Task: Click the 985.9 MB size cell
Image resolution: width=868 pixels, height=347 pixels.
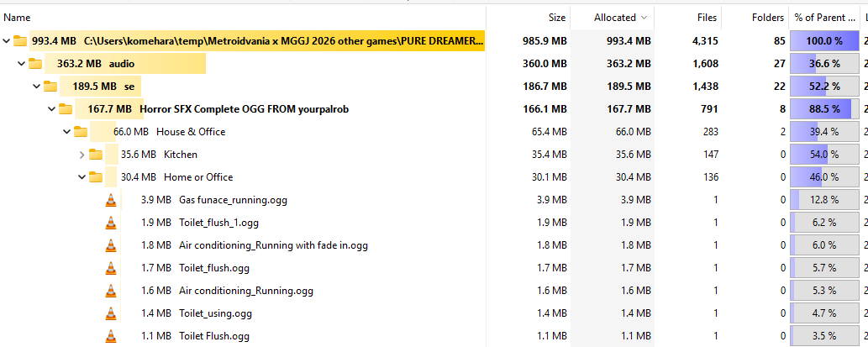Action: coord(544,40)
